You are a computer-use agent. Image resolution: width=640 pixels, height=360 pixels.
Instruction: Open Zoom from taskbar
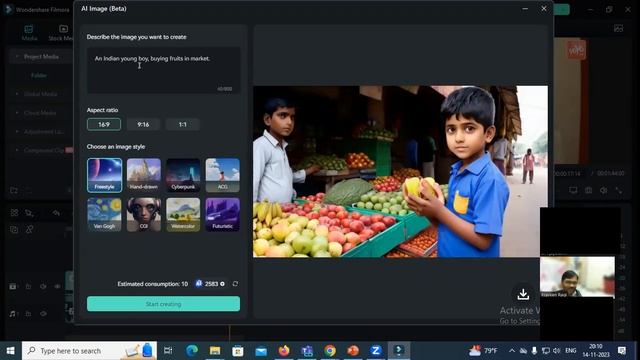[x=376, y=351]
